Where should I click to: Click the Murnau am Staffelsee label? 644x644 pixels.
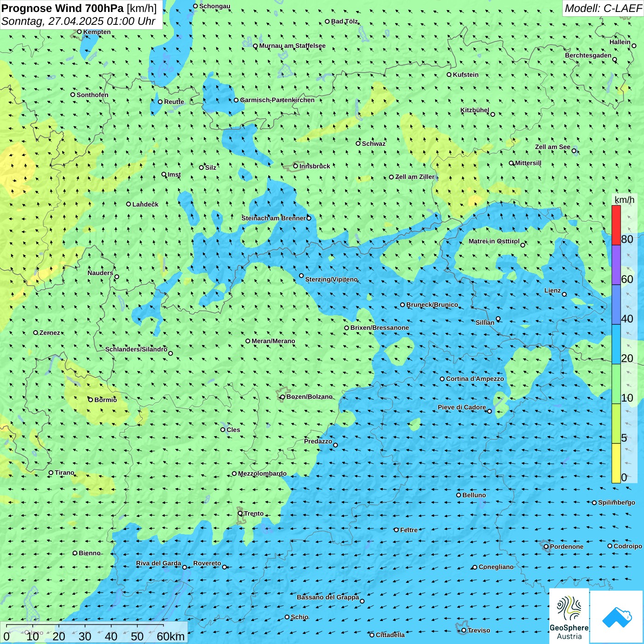(x=292, y=46)
